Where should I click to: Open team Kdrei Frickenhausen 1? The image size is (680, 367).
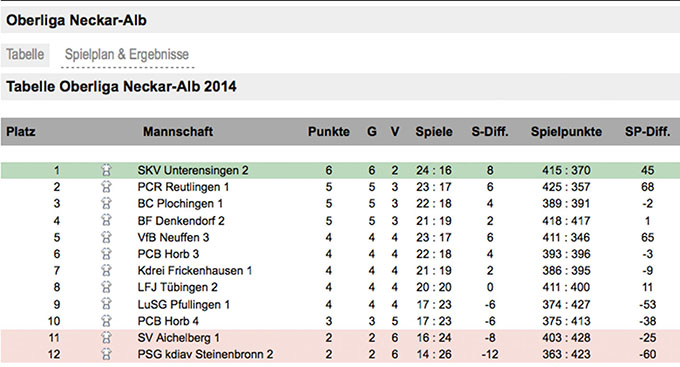[x=195, y=271]
